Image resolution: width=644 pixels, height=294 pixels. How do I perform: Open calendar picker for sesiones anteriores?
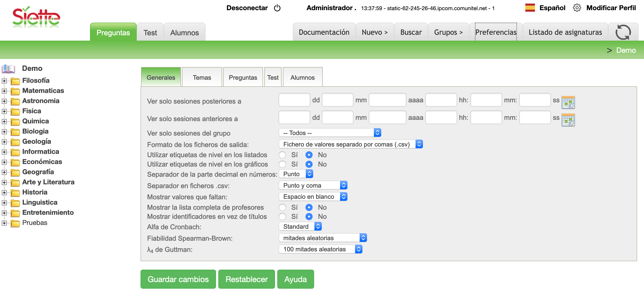(568, 120)
